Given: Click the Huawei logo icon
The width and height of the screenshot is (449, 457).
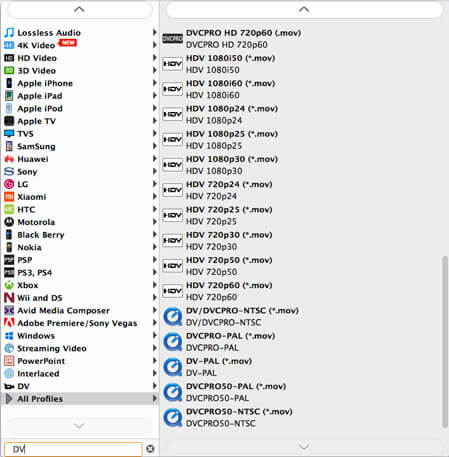Looking at the screenshot, I should [9, 159].
